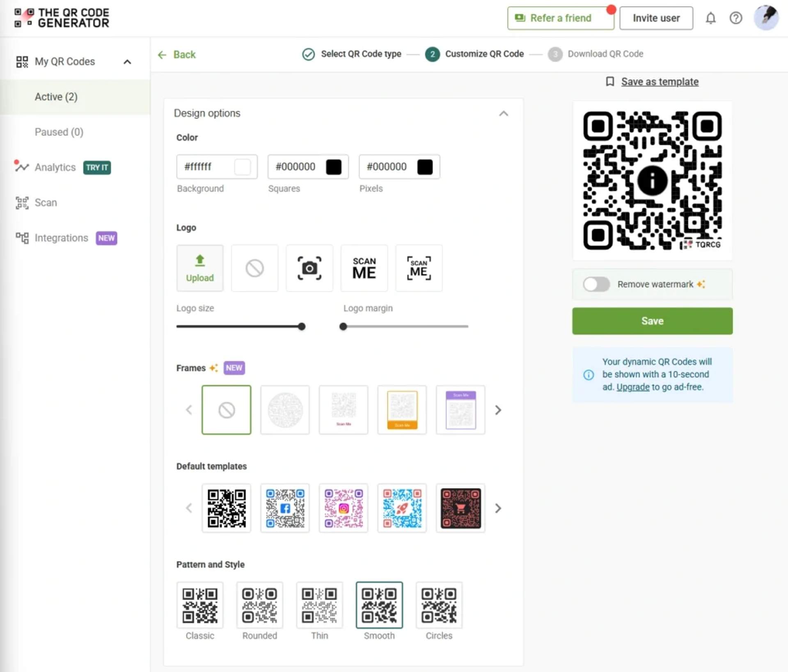788x672 pixels.
Task: Select the Circles pattern style
Action: coord(439,605)
